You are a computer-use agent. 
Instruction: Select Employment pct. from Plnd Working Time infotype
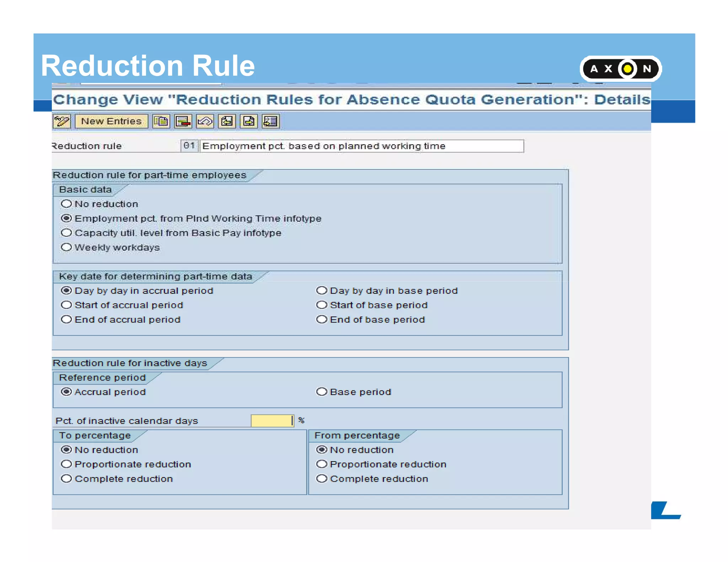point(66,218)
